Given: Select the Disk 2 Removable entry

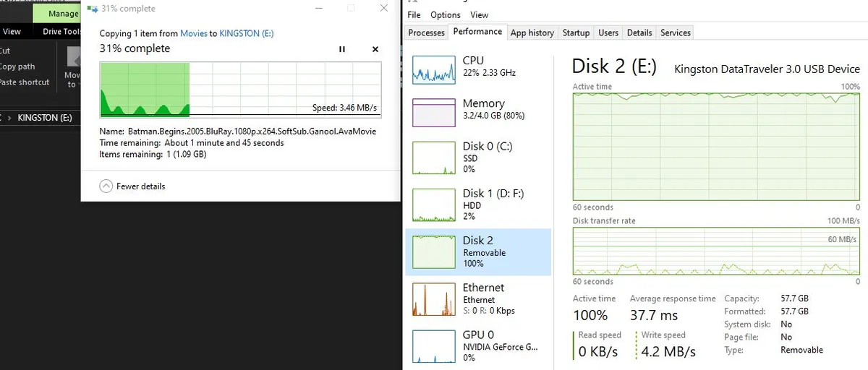Looking at the screenshot, I should [478, 252].
